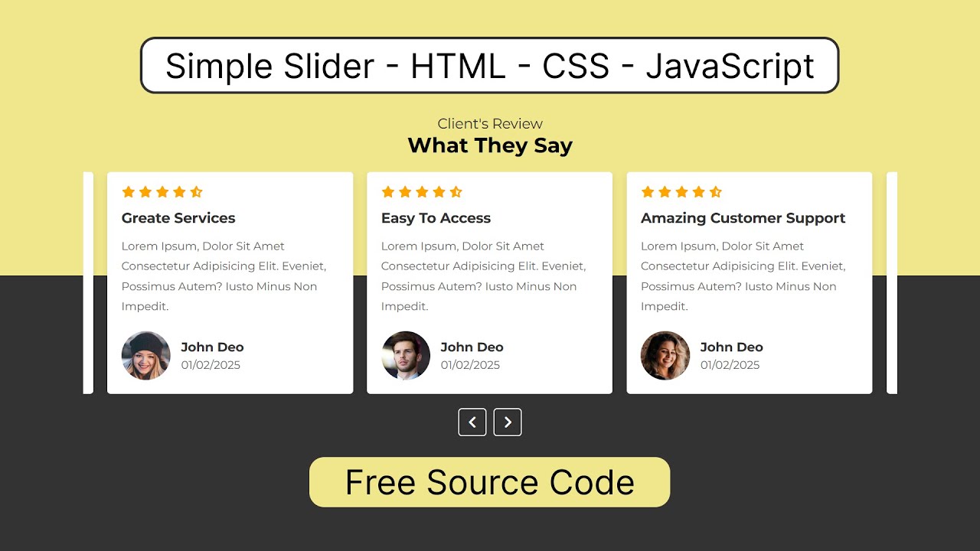Open John Deo's avatar on Greate Services card
This screenshot has width=980, height=551.
coord(145,355)
